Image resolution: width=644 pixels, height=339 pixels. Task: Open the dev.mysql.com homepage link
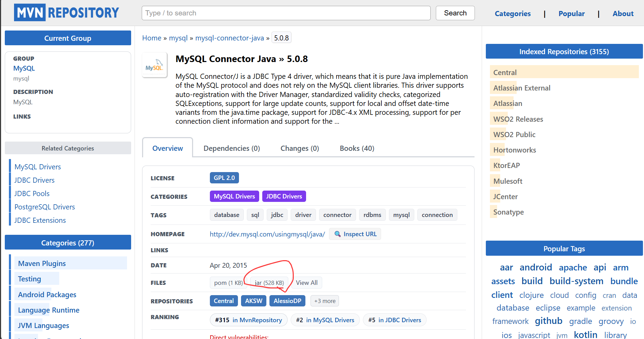(x=267, y=234)
